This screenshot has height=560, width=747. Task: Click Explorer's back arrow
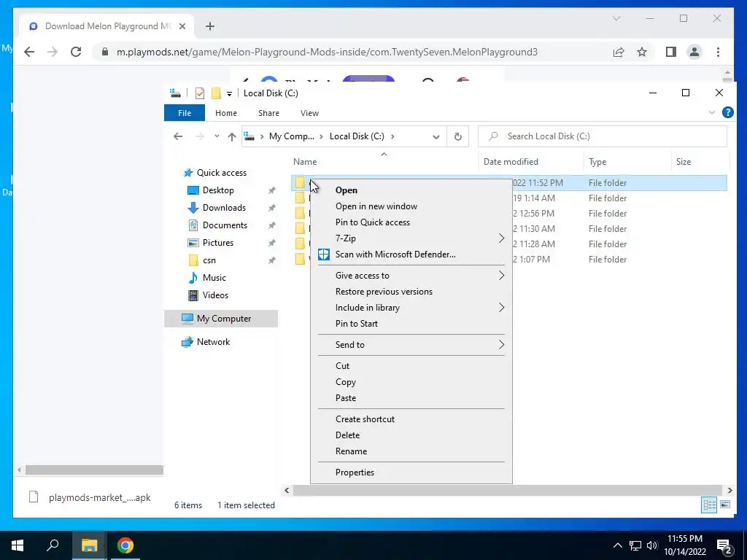178,136
